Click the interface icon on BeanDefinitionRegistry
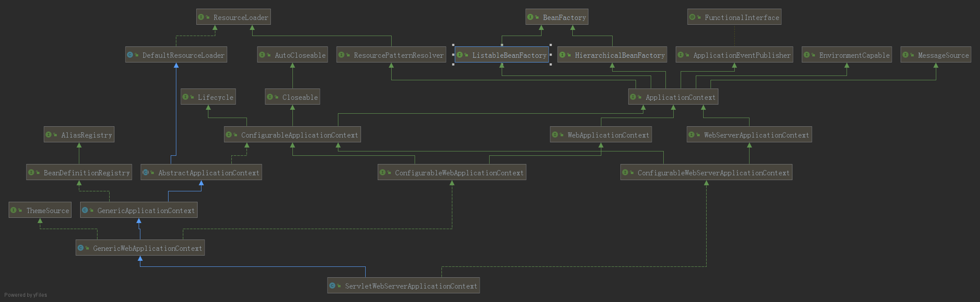This screenshot has height=302, width=980. [31, 172]
